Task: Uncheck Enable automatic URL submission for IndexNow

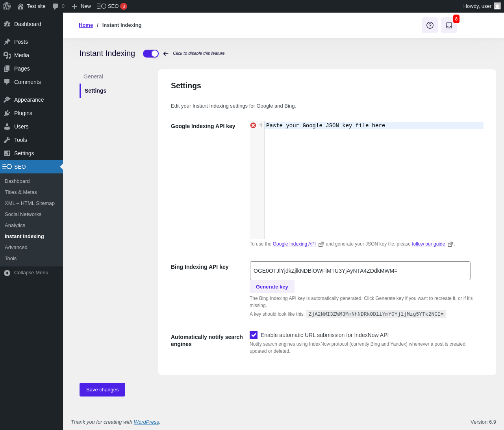Action: coord(254,335)
